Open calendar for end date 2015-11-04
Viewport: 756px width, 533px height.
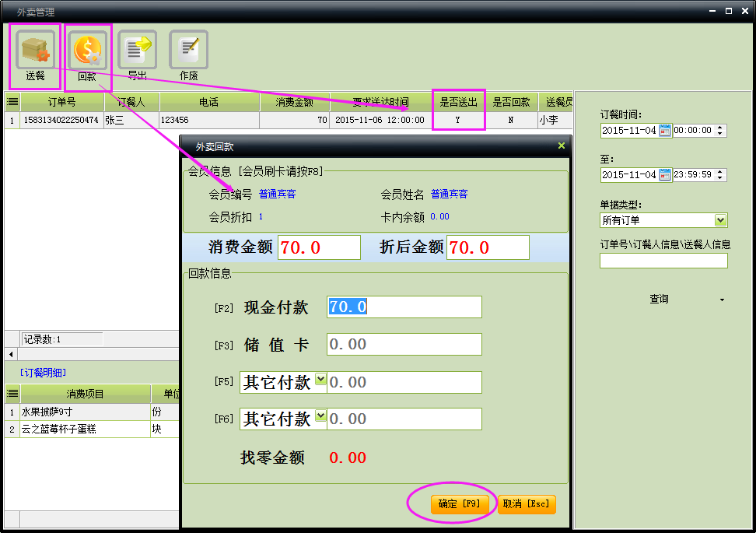click(x=665, y=175)
